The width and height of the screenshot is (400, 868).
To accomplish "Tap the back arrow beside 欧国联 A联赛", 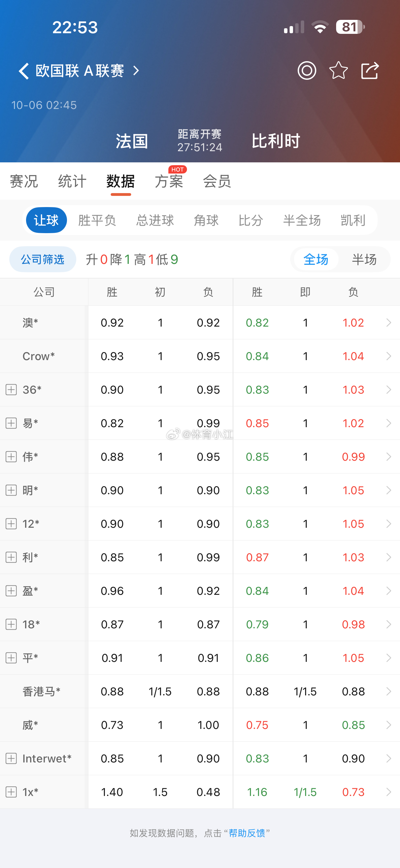I will pos(24,71).
